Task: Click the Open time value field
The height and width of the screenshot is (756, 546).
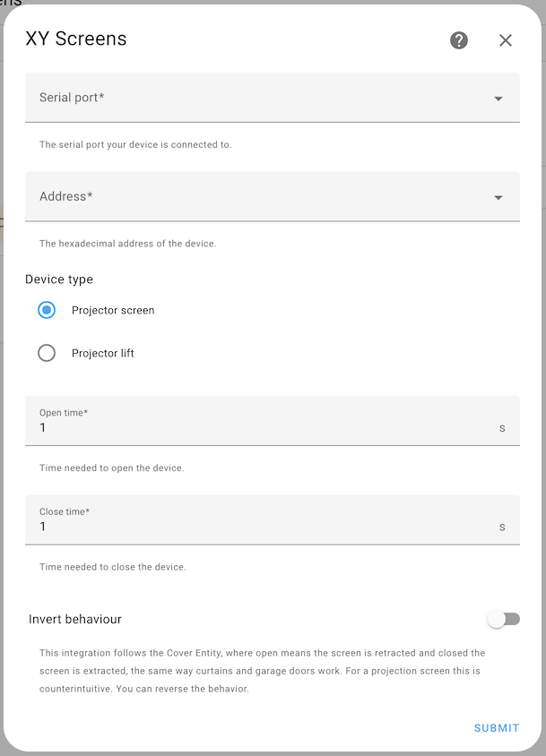Action: [260, 428]
